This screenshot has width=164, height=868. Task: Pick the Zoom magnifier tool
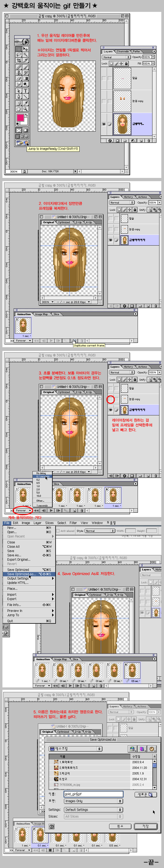tap(26, 109)
